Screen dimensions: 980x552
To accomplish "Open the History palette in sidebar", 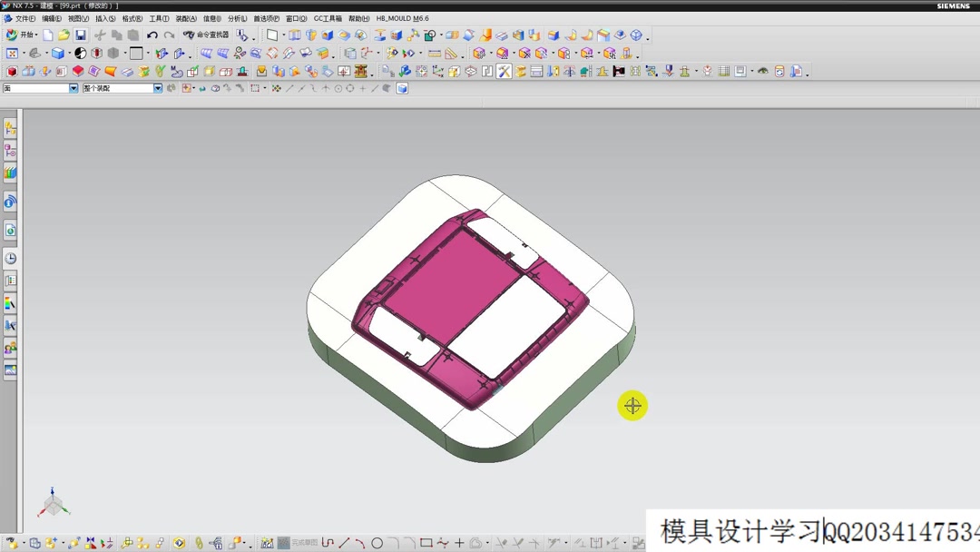I will pos(10,257).
